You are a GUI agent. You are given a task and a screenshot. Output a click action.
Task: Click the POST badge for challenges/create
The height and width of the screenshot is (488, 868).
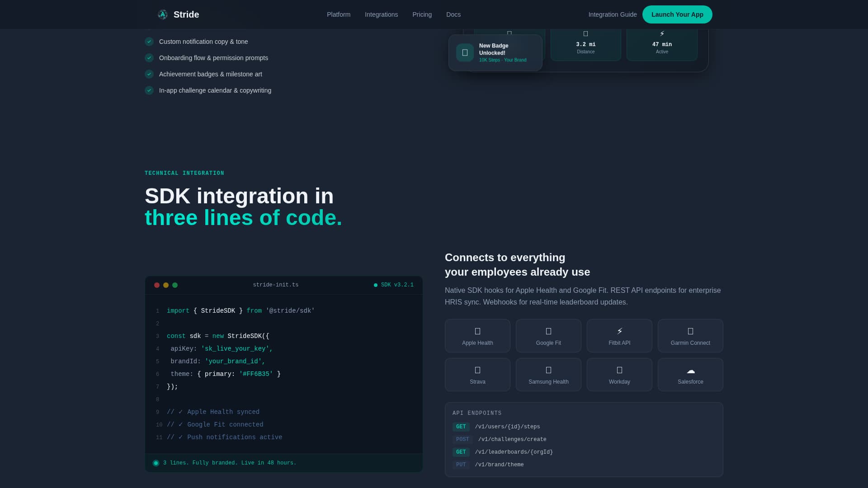462,440
